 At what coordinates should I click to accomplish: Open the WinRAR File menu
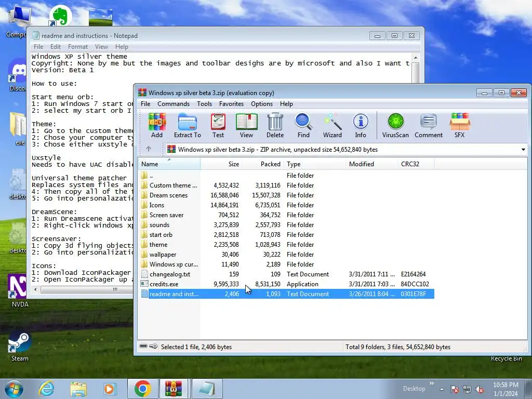[x=145, y=104]
